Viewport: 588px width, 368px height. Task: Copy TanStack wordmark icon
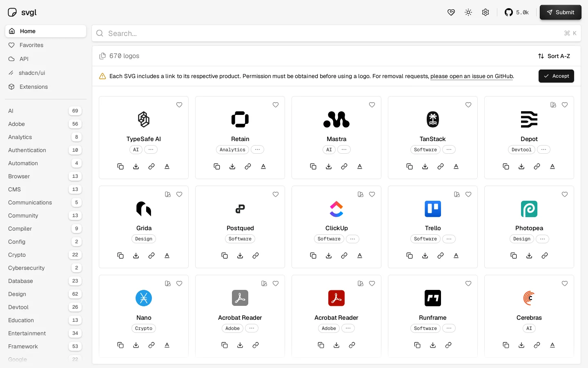point(456,166)
